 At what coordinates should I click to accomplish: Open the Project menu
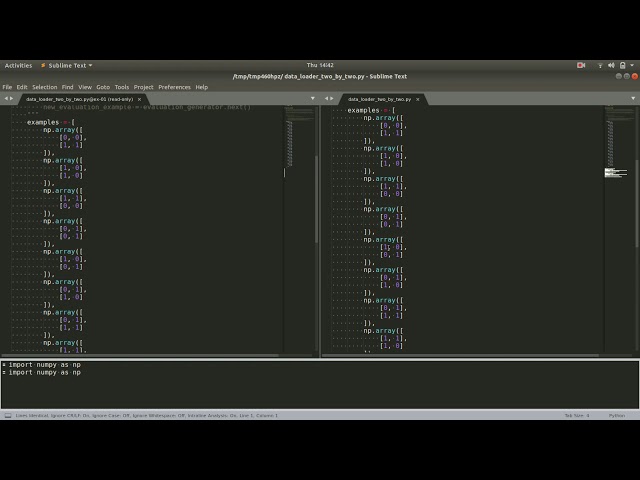click(x=143, y=87)
